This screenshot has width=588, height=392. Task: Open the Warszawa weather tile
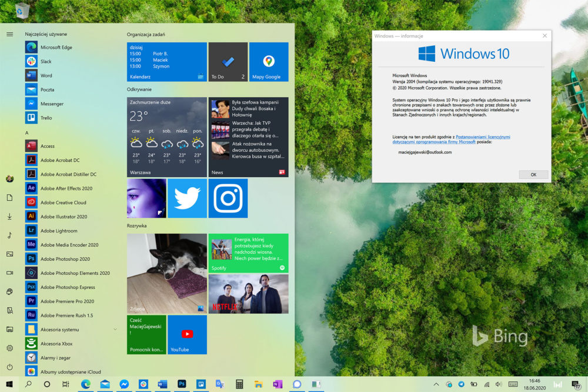(167, 137)
